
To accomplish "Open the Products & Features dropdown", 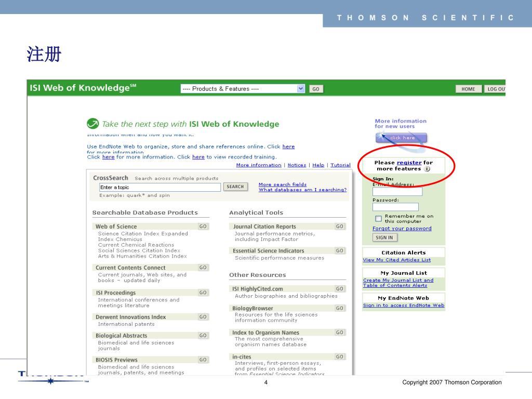I will 243,89.
